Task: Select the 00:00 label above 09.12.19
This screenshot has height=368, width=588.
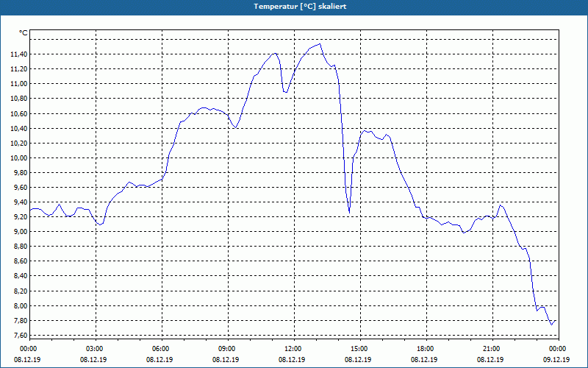Action: [x=558, y=349]
